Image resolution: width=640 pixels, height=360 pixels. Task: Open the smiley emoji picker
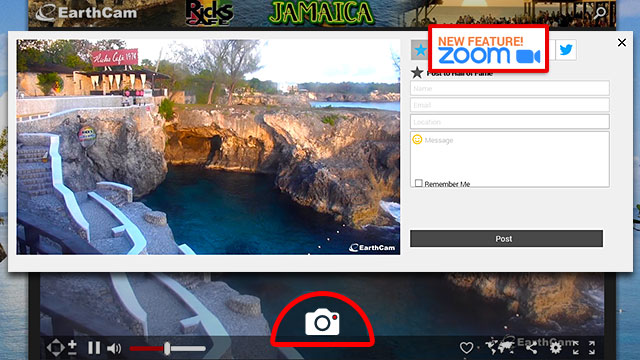tap(417, 140)
